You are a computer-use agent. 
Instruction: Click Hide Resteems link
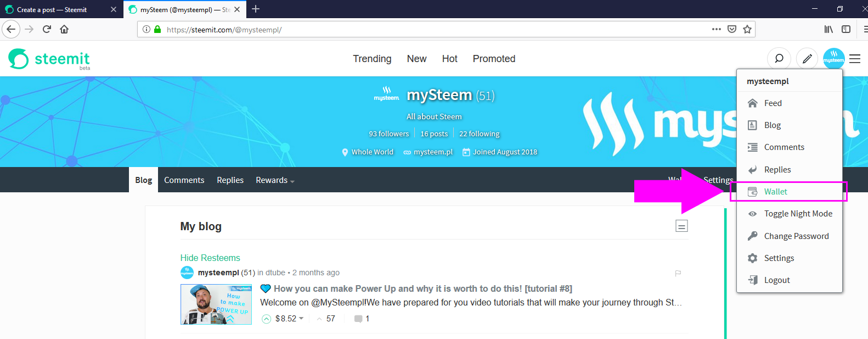(x=210, y=258)
